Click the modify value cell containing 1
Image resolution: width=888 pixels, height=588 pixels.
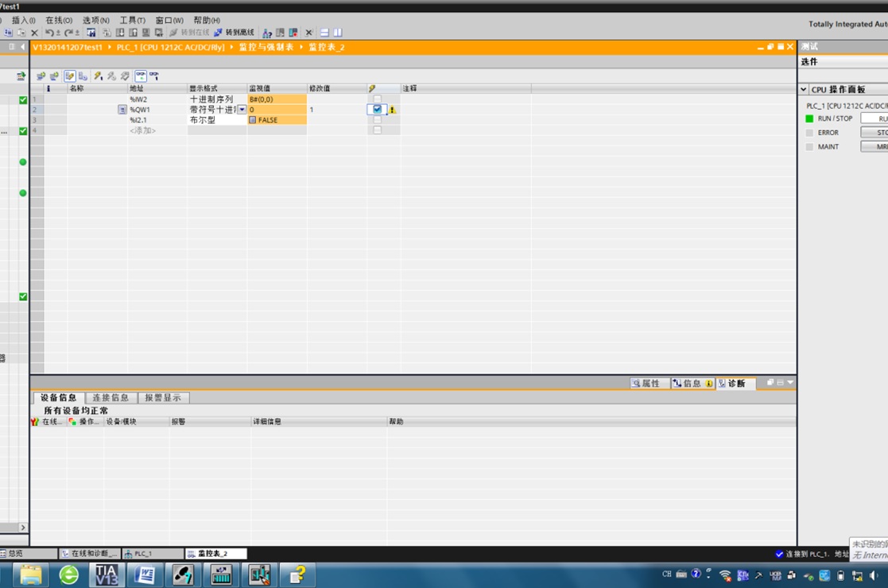[x=337, y=110]
